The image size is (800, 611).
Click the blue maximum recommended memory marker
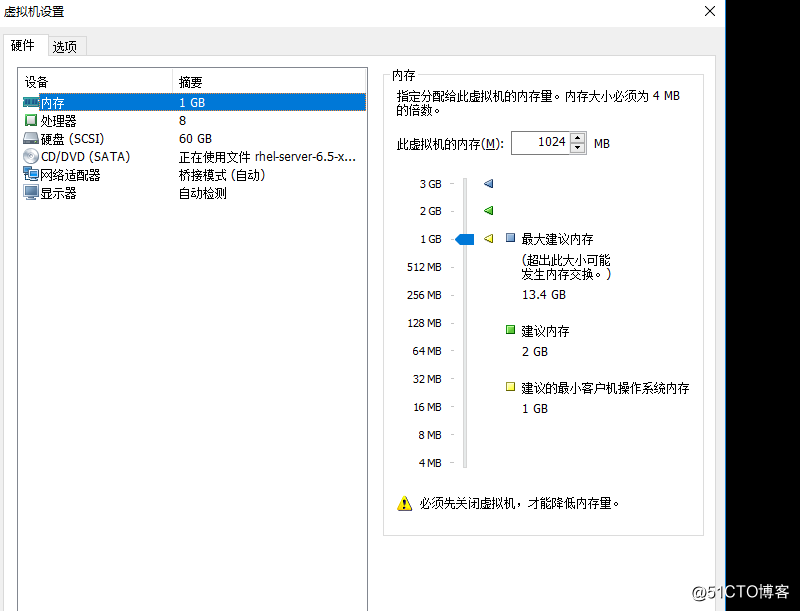[x=510, y=238]
